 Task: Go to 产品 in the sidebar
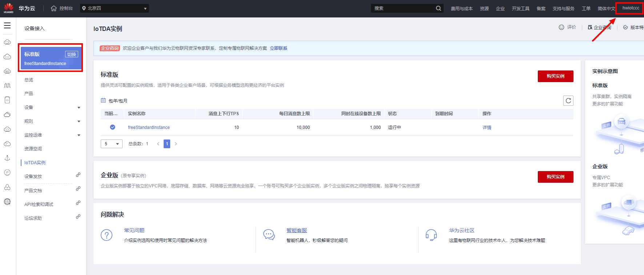[x=29, y=94]
